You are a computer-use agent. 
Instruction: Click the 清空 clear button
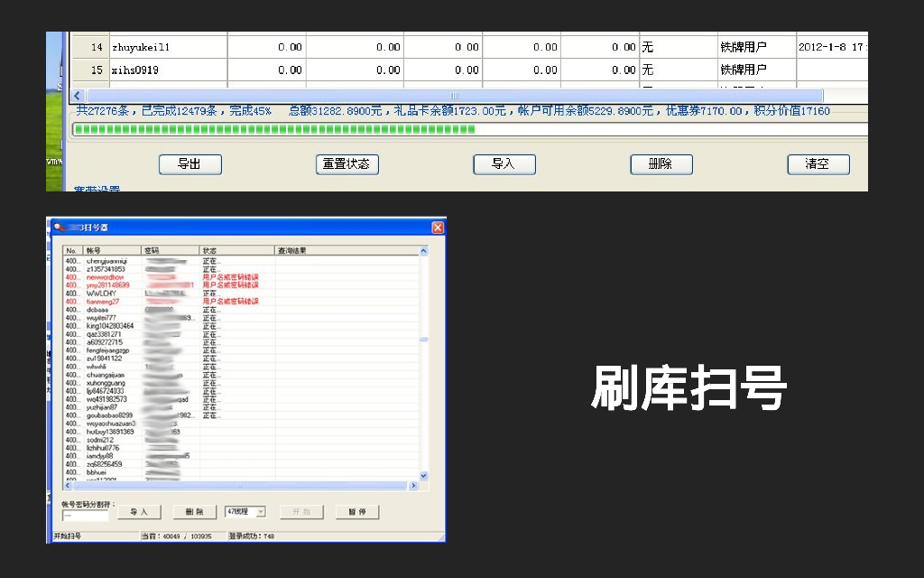(818, 164)
